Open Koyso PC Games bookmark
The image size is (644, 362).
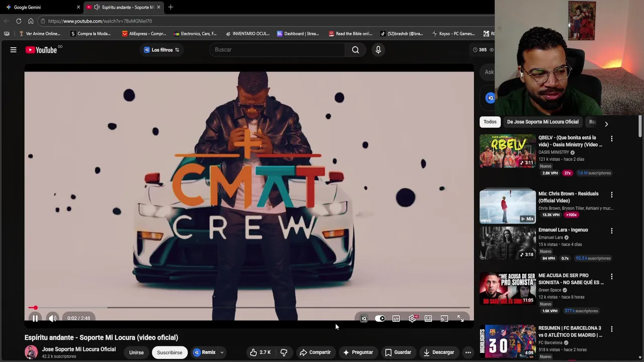coord(453,34)
